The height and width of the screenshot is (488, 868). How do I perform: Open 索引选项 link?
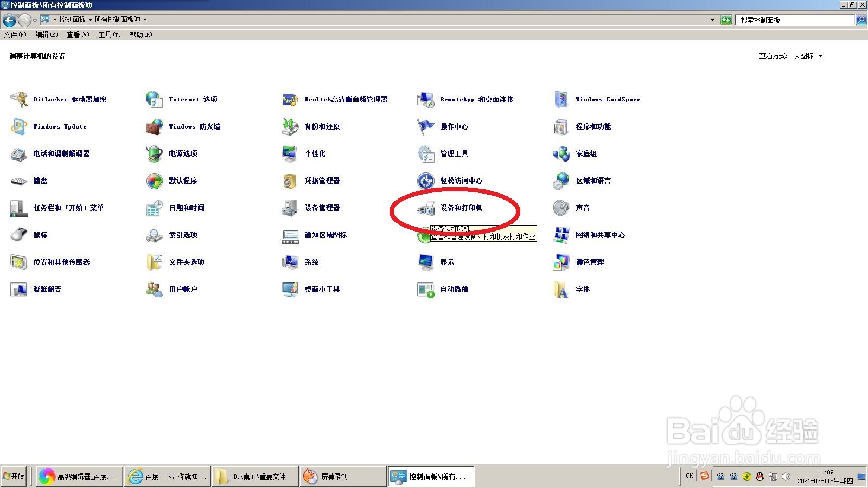[x=183, y=235]
